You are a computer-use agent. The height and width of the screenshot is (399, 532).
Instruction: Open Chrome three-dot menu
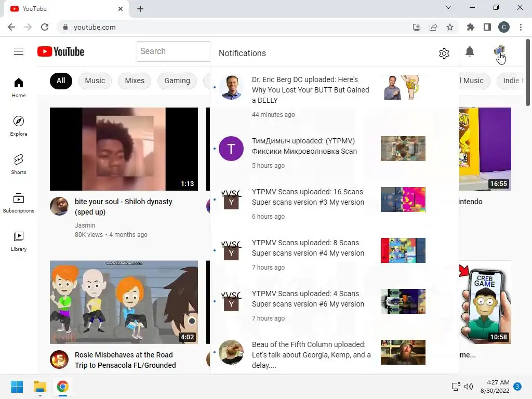coord(521,27)
